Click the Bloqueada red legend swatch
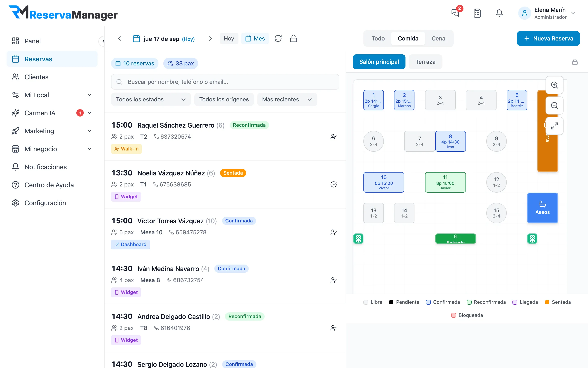 point(453,315)
